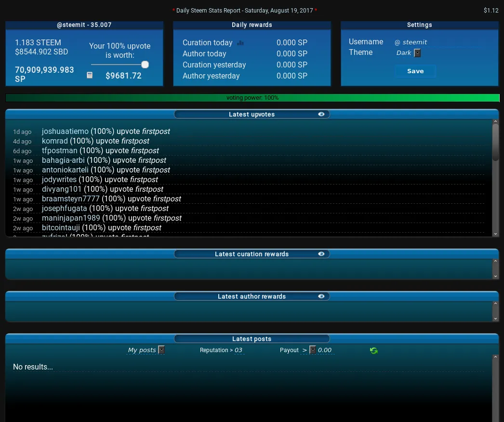This screenshot has height=422, width=504.
Task: Click the 70,909,939.983 SP balance
Action: coord(44,74)
